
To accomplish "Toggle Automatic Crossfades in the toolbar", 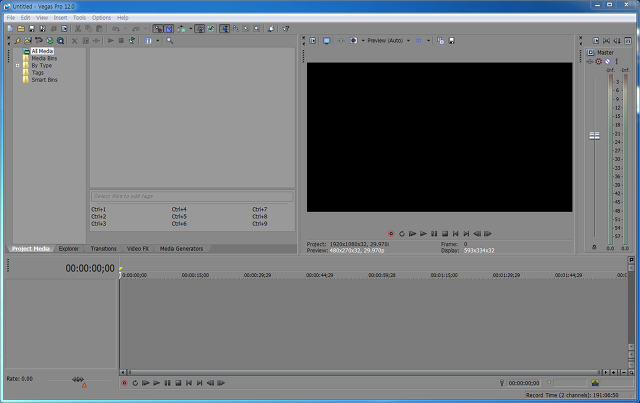I will click(169, 29).
